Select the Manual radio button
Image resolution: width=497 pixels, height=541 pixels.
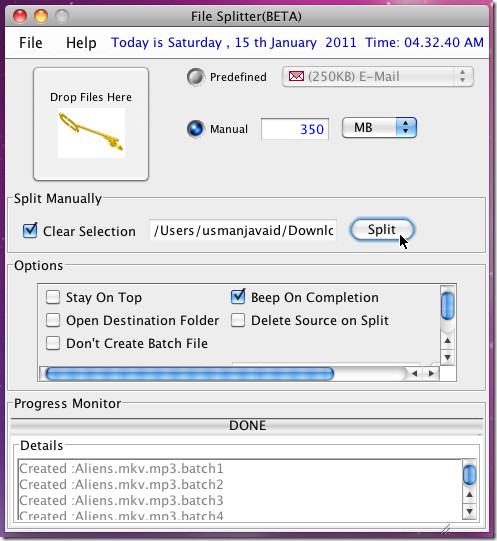[196, 129]
